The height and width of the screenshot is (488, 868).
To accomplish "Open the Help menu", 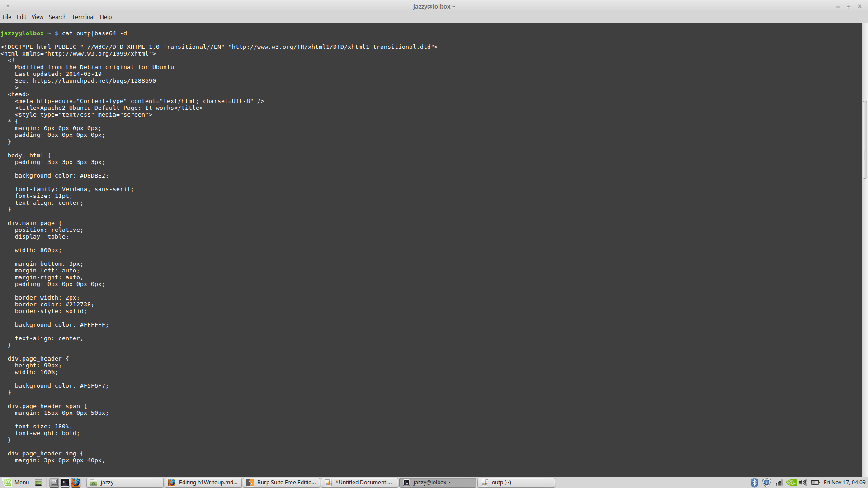I will (106, 17).
